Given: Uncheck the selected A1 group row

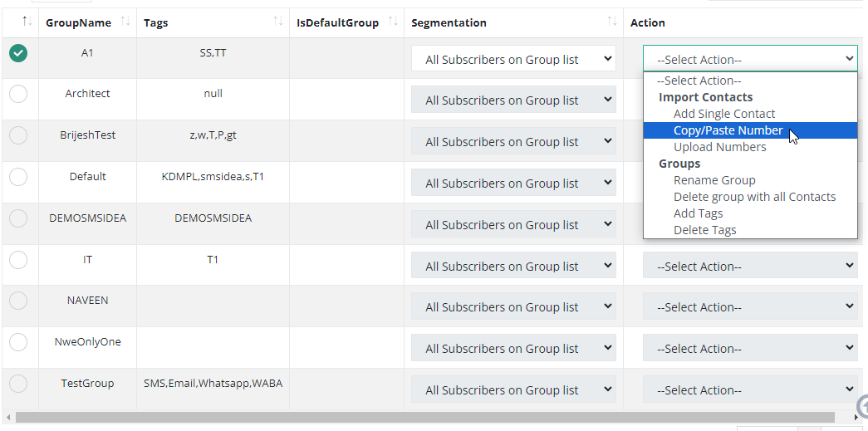Looking at the screenshot, I should (x=18, y=53).
